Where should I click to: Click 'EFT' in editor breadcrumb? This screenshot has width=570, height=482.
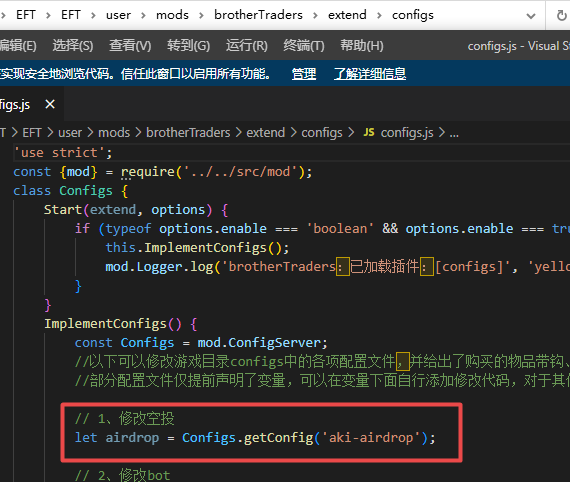point(32,133)
